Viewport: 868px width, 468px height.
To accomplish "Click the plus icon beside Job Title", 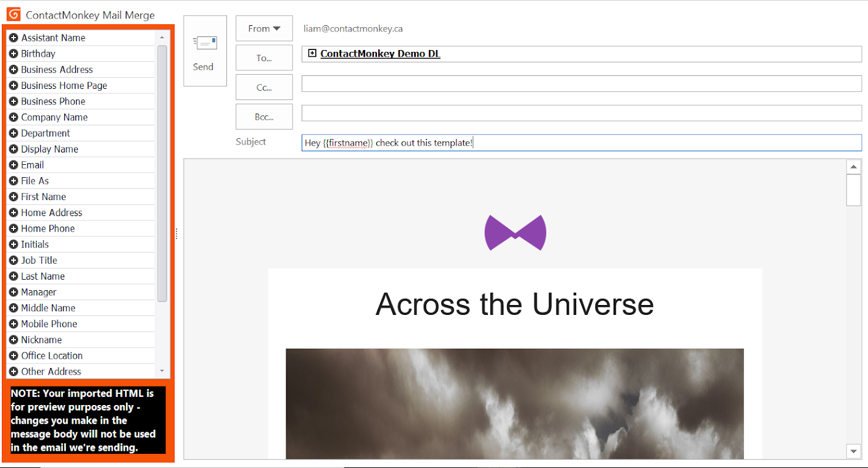I will [x=14, y=261].
